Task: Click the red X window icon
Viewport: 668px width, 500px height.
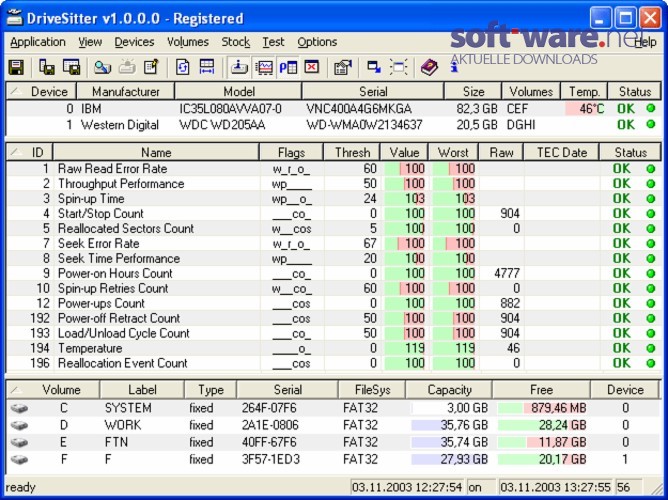Action: pyautogui.click(x=312, y=67)
